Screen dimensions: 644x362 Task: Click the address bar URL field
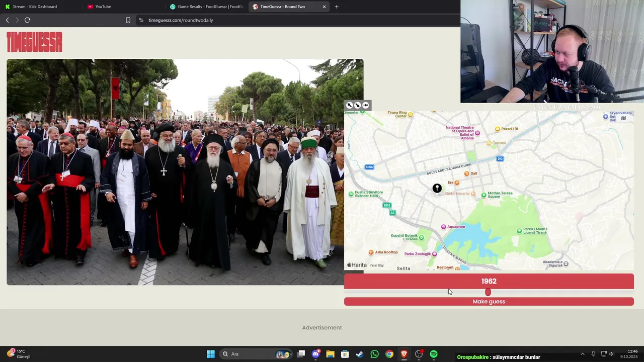(297, 20)
